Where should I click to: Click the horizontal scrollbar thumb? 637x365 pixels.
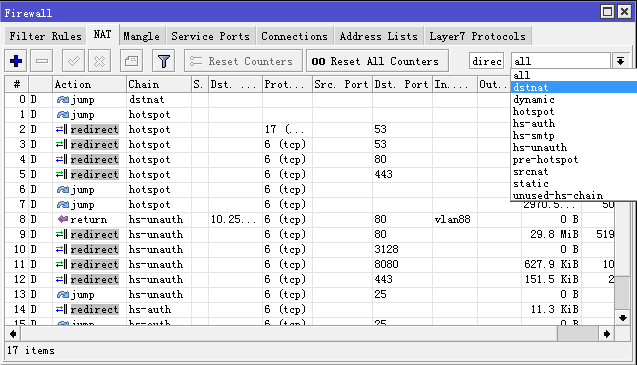point(577,334)
